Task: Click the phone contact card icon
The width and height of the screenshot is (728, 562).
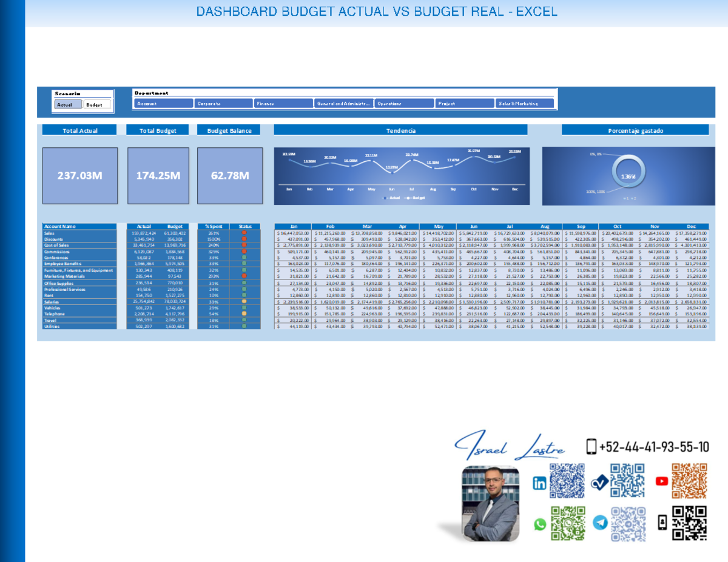Action: point(662,523)
